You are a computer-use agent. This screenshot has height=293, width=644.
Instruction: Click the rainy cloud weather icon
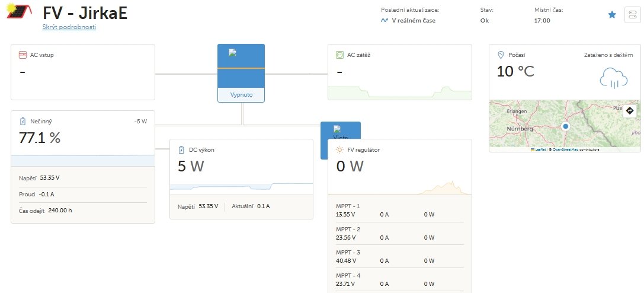pyautogui.click(x=614, y=78)
